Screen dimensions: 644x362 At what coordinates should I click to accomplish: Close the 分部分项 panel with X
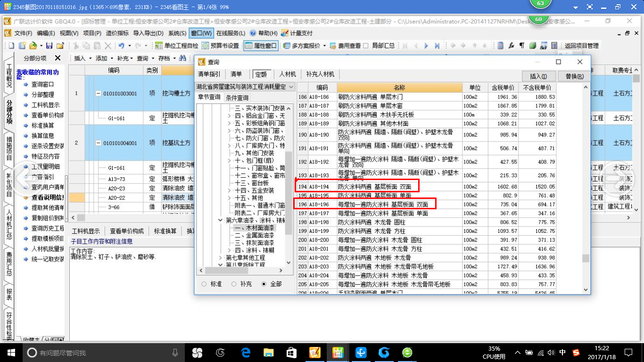[58, 58]
